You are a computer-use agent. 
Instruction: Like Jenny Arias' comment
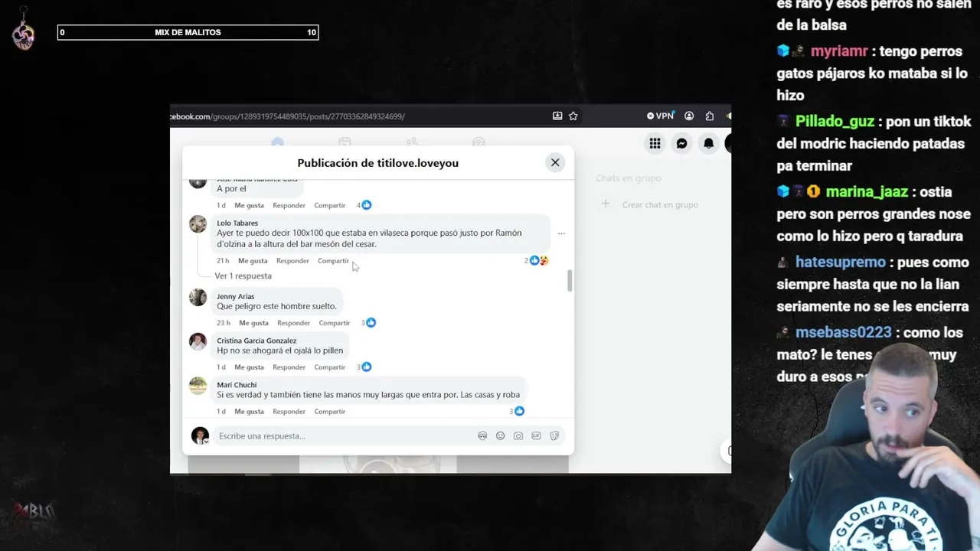(253, 323)
